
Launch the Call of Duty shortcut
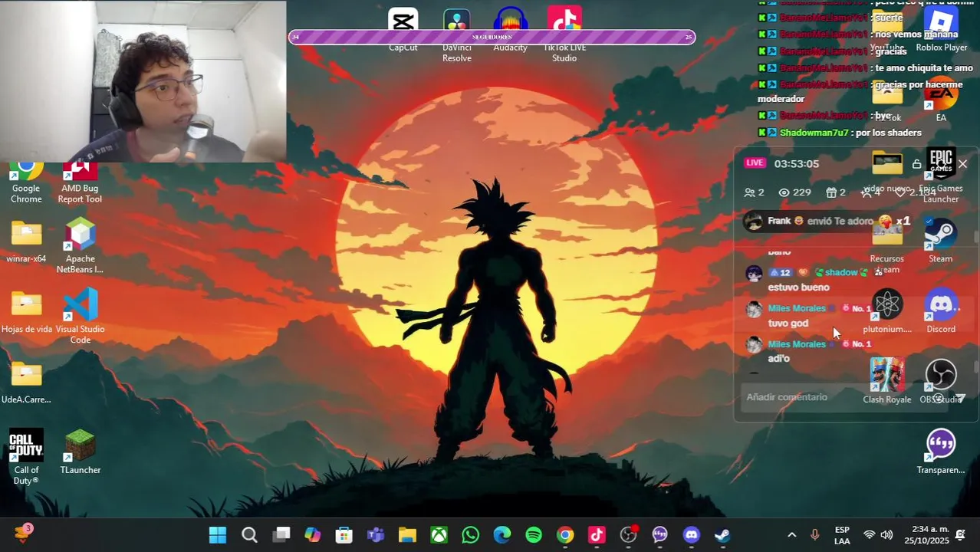coord(26,458)
